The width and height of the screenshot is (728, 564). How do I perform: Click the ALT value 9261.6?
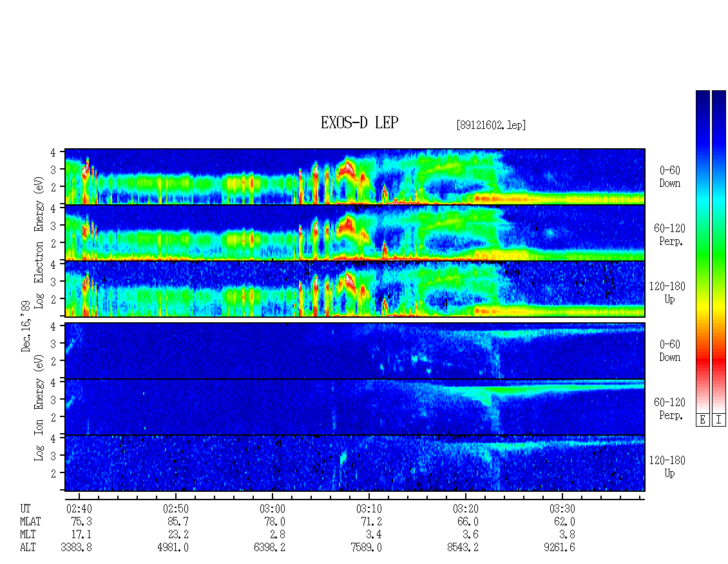coord(559,548)
